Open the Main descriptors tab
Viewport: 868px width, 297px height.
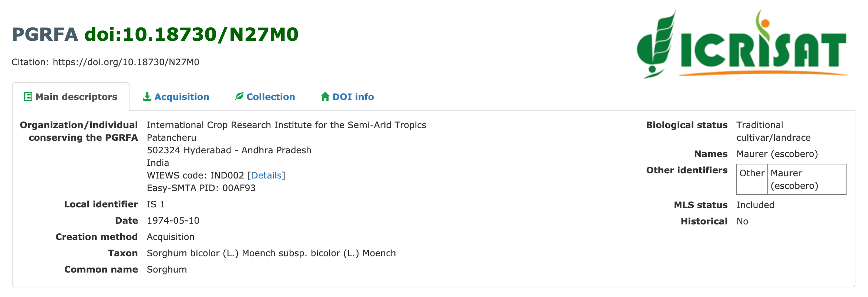coord(76,97)
